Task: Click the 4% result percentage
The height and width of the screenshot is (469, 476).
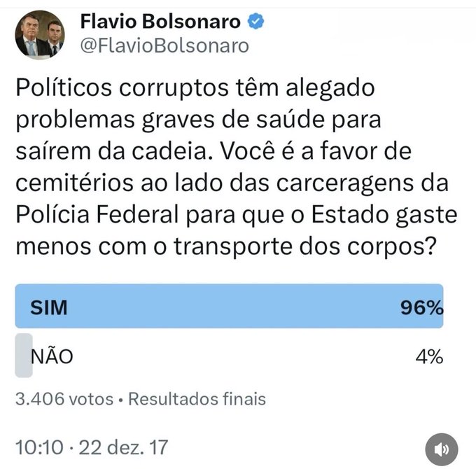Action: pyautogui.click(x=428, y=356)
